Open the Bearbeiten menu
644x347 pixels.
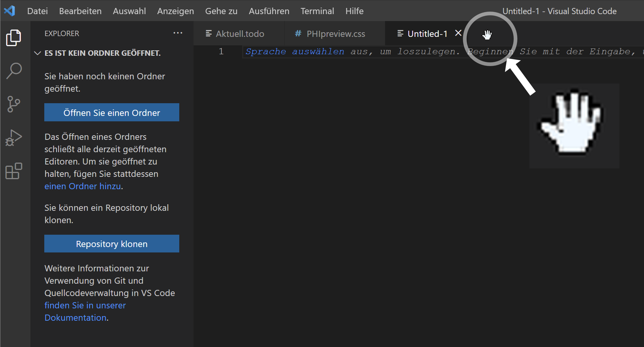(80, 11)
